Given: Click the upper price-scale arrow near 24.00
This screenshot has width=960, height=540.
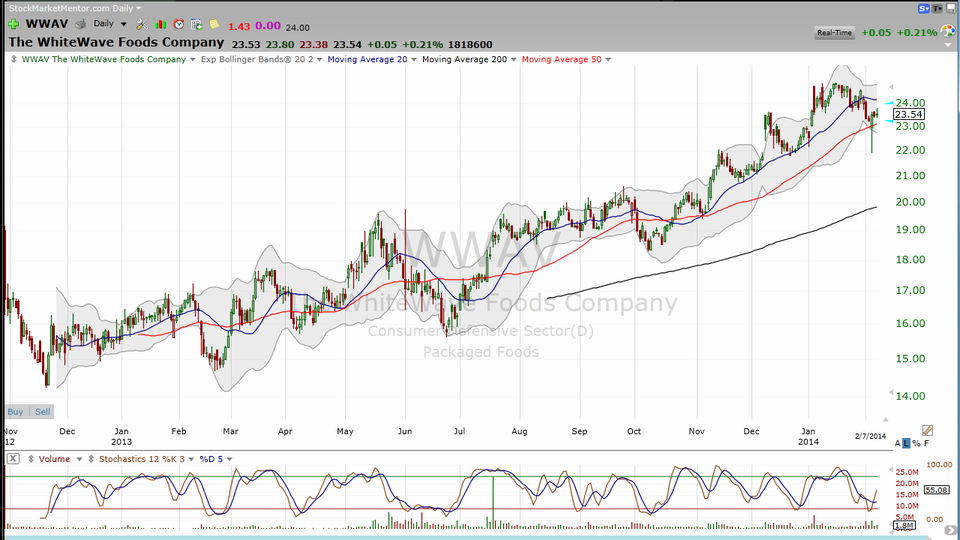Looking at the screenshot, I should click(891, 87).
